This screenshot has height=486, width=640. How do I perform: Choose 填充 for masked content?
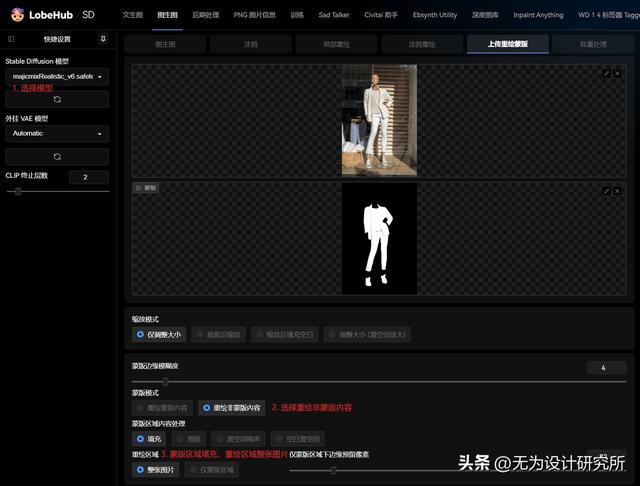point(148,438)
